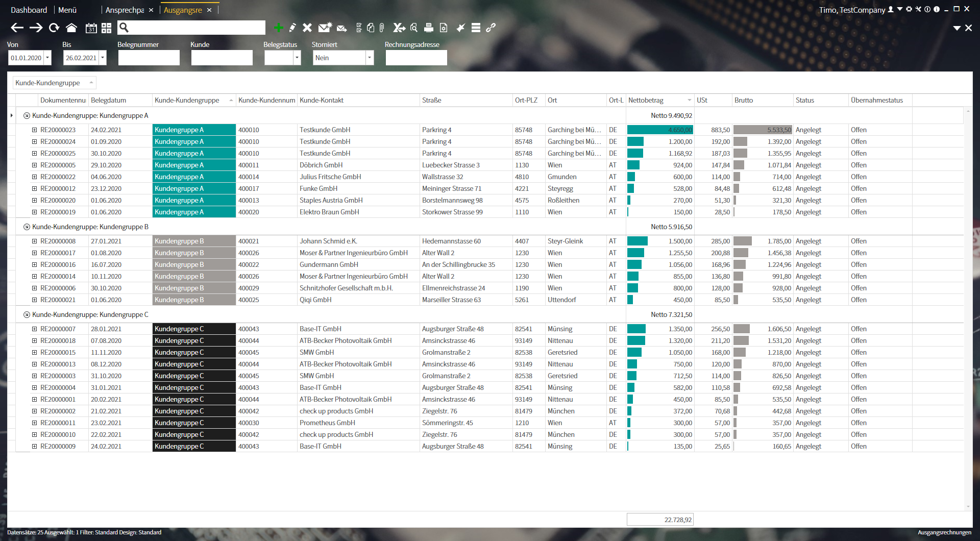
Task: Collapse filter panel with the triangle under the window buttons
Action: coord(957,28)
